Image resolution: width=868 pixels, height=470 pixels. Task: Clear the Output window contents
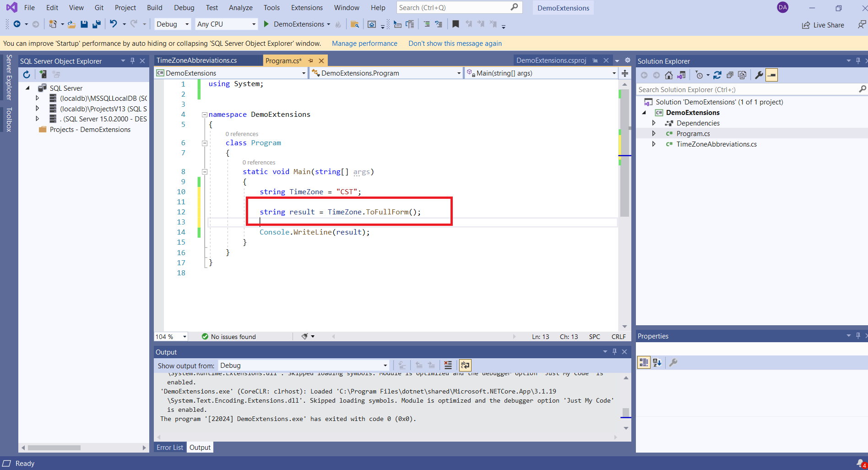click(x=448, y=365)
